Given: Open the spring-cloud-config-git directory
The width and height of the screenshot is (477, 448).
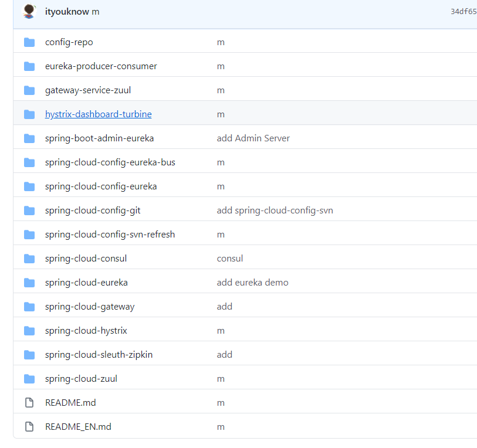Looking at the screenshot, I should (93, 211).
